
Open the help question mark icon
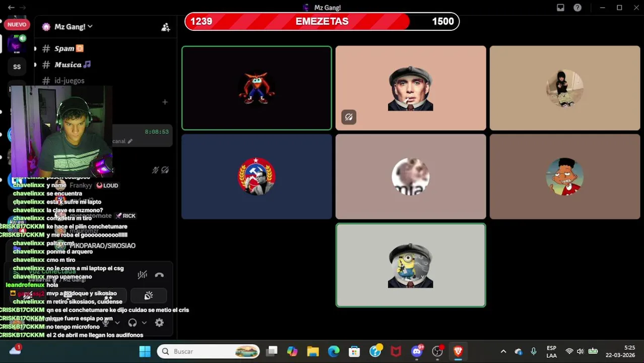[577, 8]
